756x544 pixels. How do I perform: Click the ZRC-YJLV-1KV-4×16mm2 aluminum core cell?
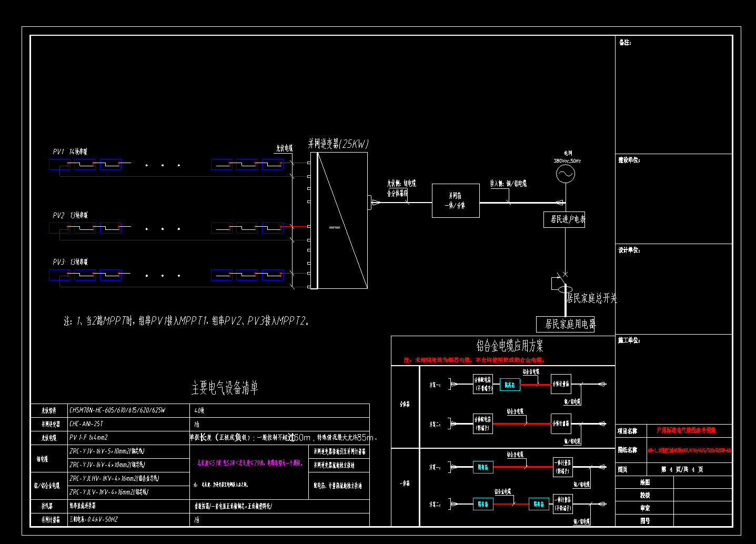[x=129, y=492]
